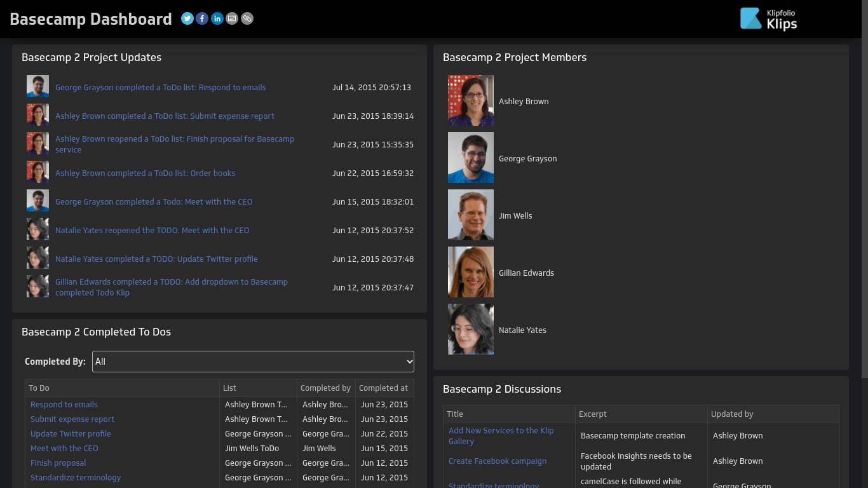Viewport: 868px width, 488px height.
Task: Open update: Ashley Brown reopened Finish proposal
Action: click(x=175, y=144)
